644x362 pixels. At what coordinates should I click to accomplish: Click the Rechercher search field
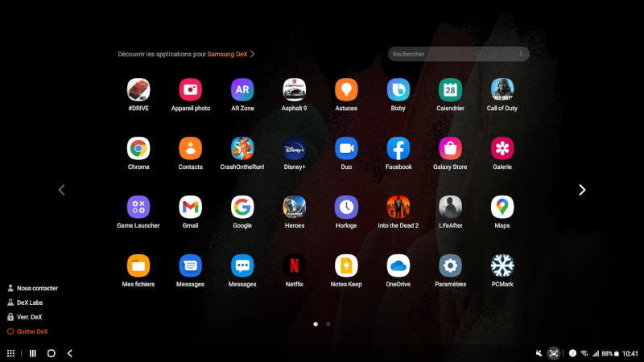point(458,54)
